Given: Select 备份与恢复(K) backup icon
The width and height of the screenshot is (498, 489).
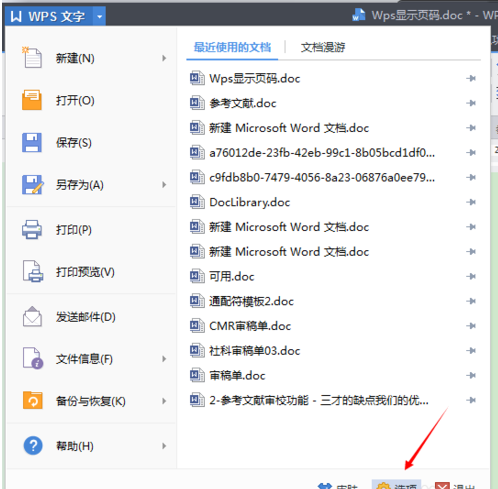Looking at the screenshot, I should pyautogui.click(x=32, y=400).
